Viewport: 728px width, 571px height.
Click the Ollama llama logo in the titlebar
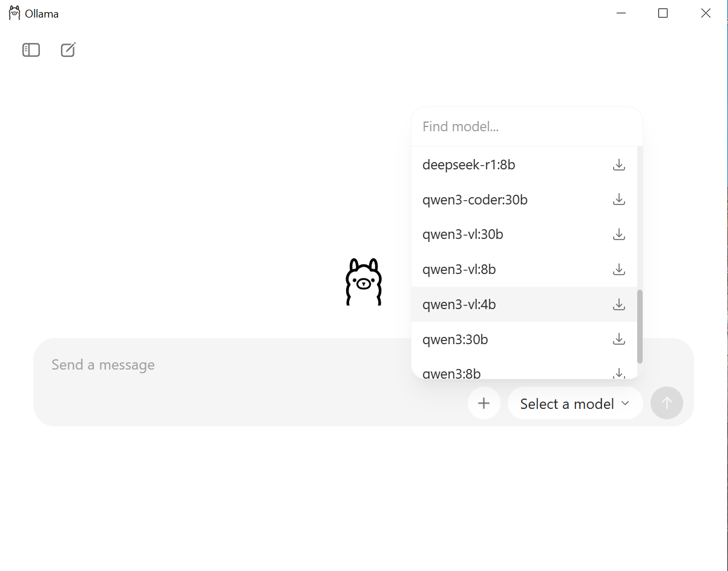(13, 13)
